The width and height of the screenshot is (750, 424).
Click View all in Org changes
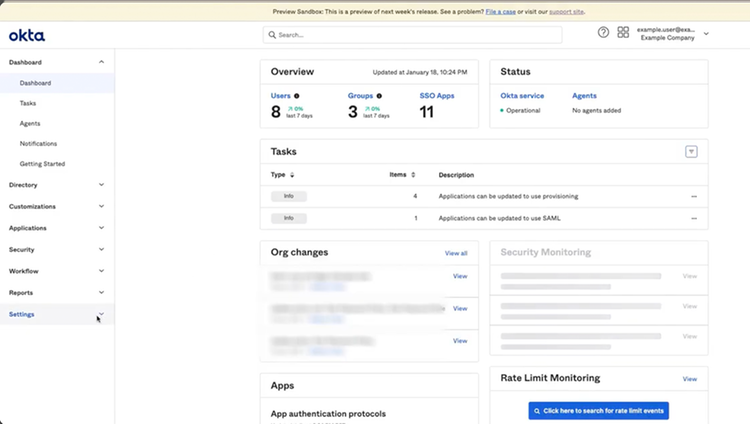coord(456,253)
